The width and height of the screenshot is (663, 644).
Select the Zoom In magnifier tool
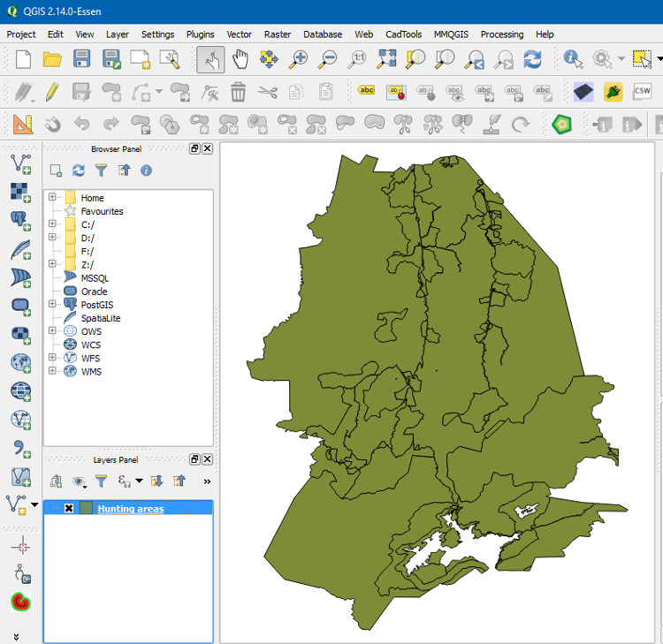(298, 59)
